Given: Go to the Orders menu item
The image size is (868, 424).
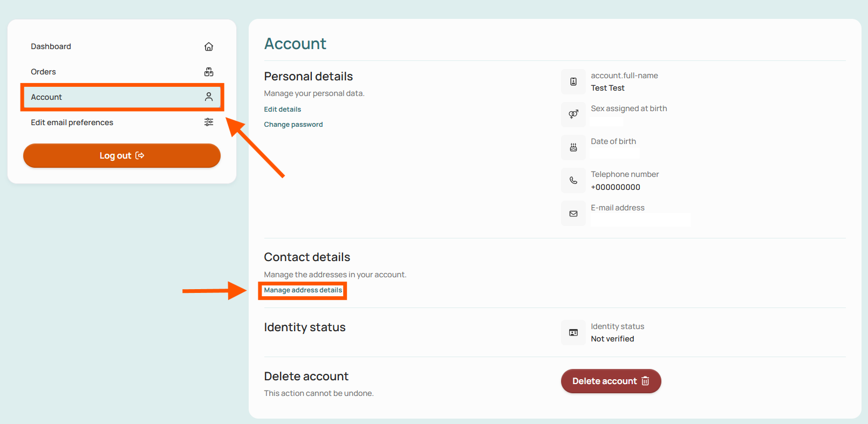Looking at the screenshot, I should [x=122, y=72].
